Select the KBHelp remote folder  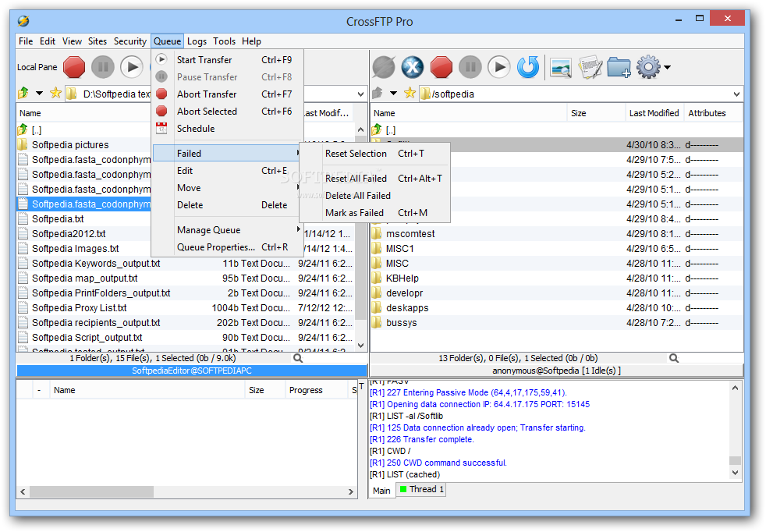click(x=402, y=278)
